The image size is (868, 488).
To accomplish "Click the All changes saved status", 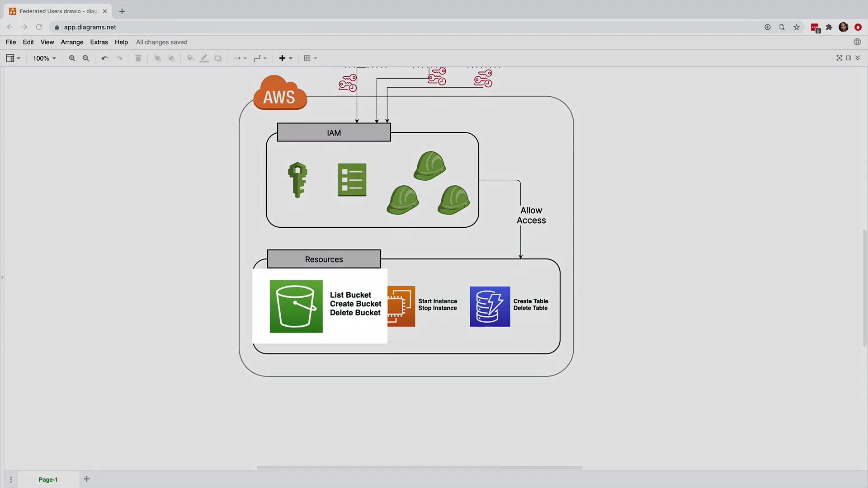I will 161,42.
